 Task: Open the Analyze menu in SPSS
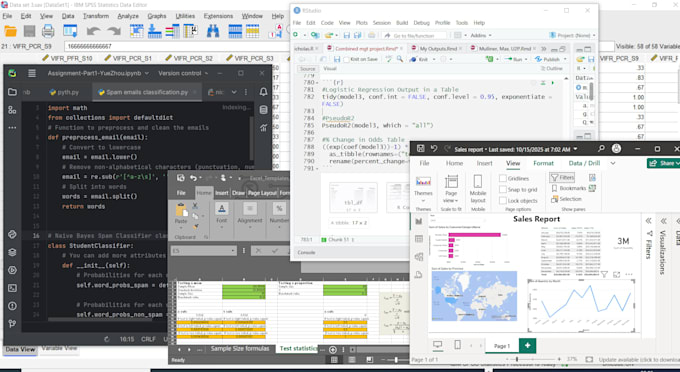(x=128, y=16)
